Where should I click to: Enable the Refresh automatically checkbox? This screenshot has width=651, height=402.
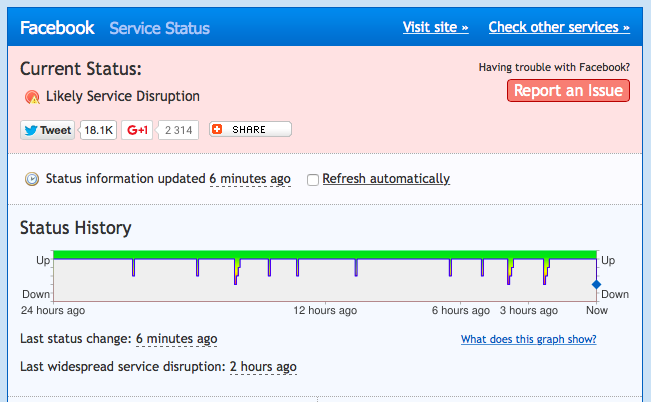click(313, 180)
